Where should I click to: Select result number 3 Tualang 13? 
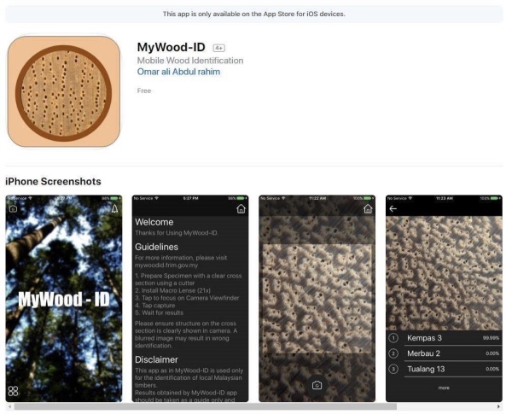tap(444, 369)
